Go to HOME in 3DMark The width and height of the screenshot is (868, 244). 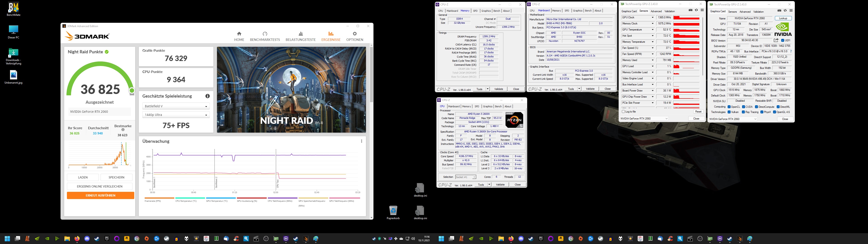pyautogui.click(x=239, y=36)
